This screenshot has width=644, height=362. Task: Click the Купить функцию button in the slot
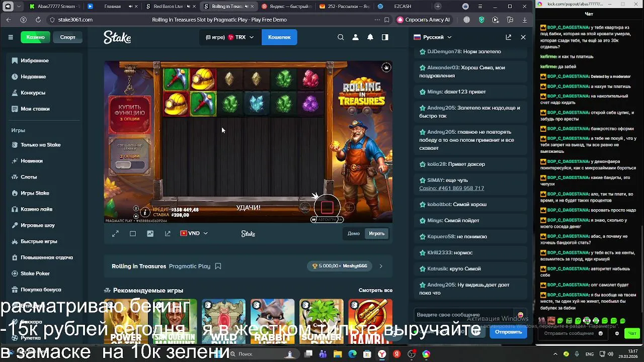tap(130, 114)
